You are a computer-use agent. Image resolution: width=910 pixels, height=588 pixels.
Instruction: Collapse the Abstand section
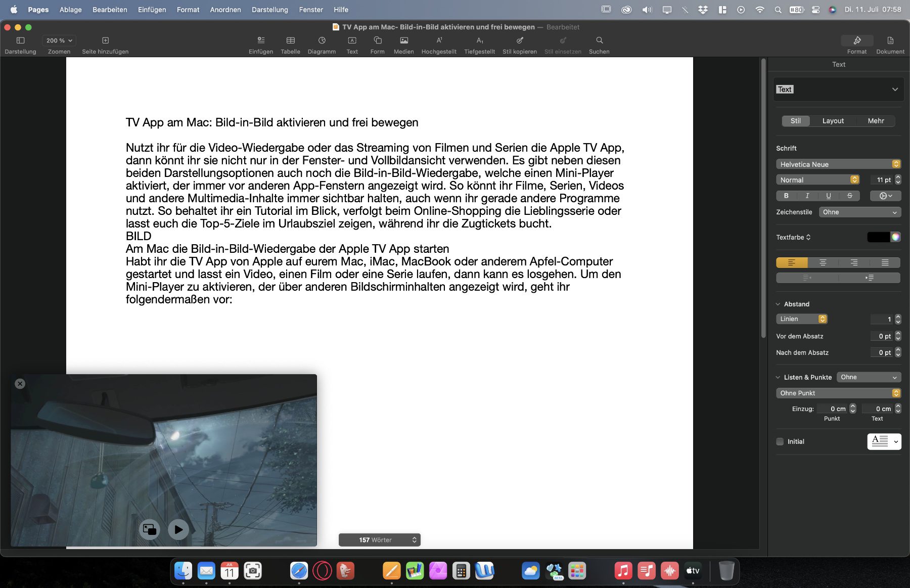778,304
